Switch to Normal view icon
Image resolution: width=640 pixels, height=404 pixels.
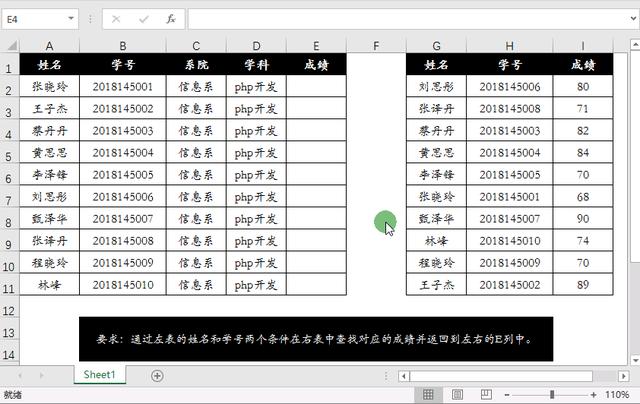coord(428,395)
